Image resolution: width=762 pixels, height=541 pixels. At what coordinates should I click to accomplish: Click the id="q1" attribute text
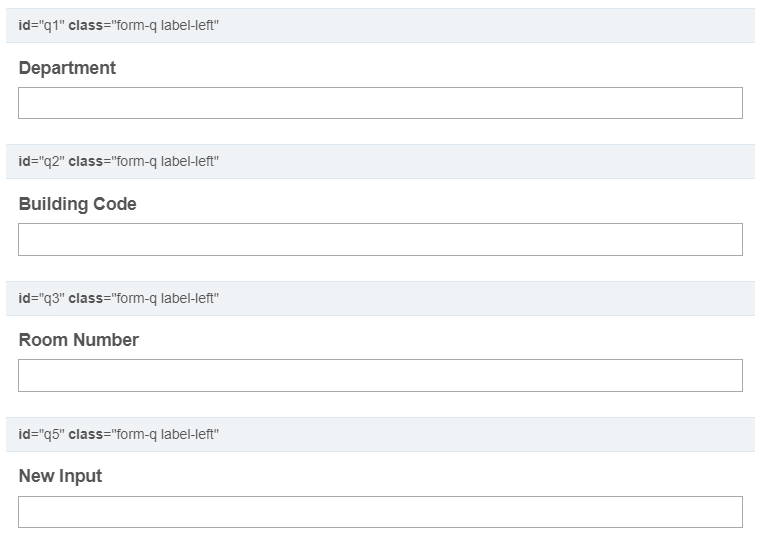point(40,25)
